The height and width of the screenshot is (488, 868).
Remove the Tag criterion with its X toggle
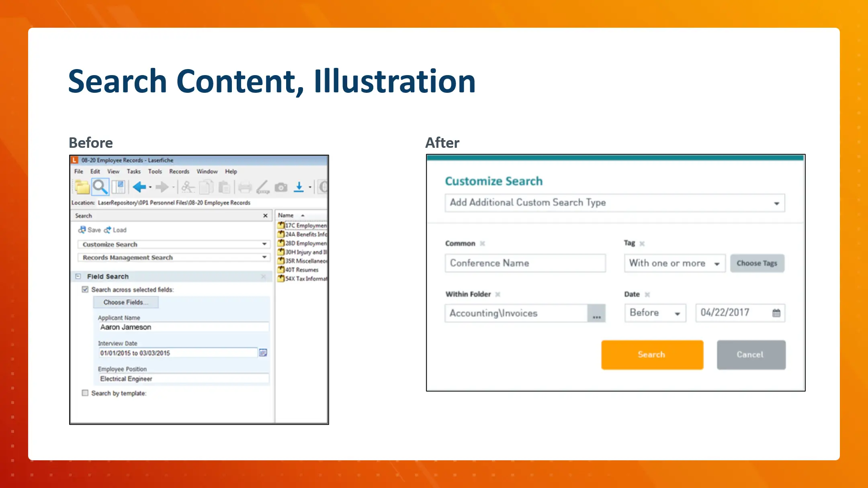tap(642, 243)
